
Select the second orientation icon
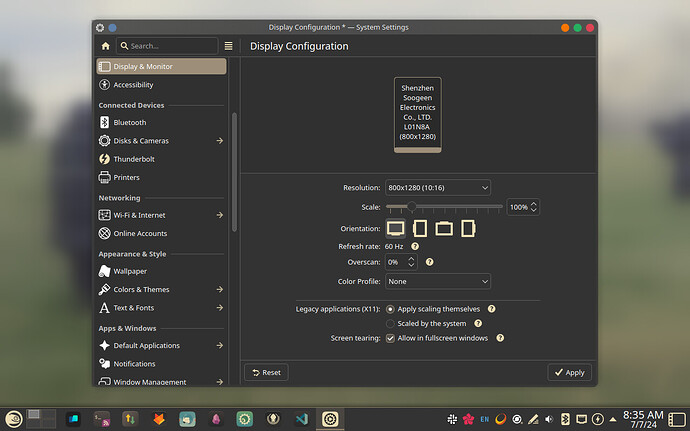point(420,228)
